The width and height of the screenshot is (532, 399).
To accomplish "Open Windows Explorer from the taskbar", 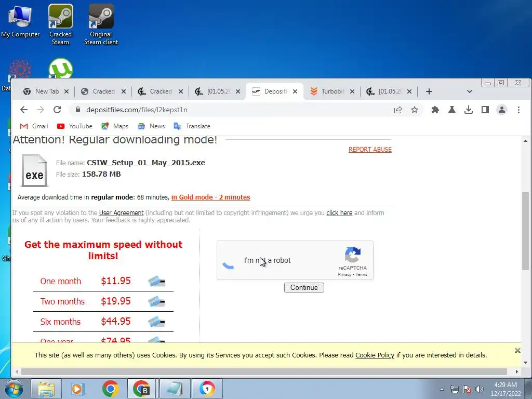I will point(46,389).
